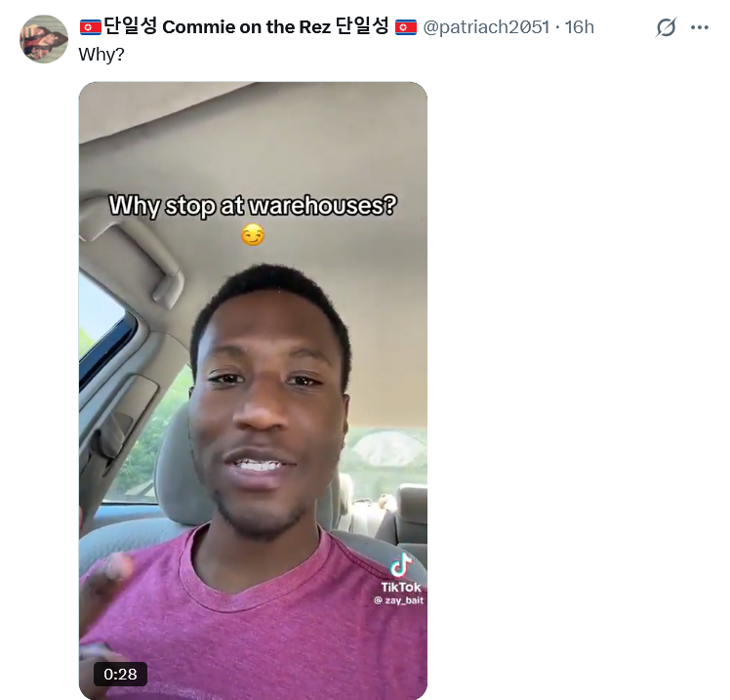
Task: Open the poster's profile avatar
Action: pos(44,39)
